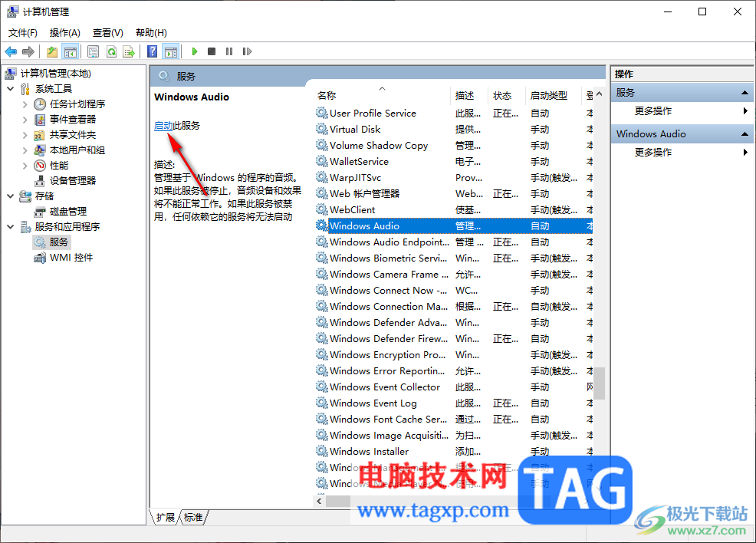Collapse the 服务 section in the 操作 pane

tap(744, 93)
